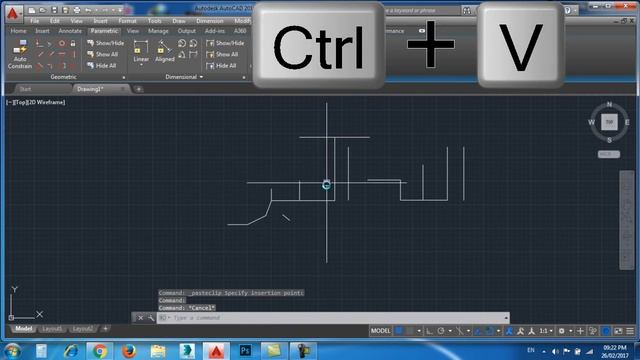Toggle annotation visibility icon in status bar

tap(509, 331)
